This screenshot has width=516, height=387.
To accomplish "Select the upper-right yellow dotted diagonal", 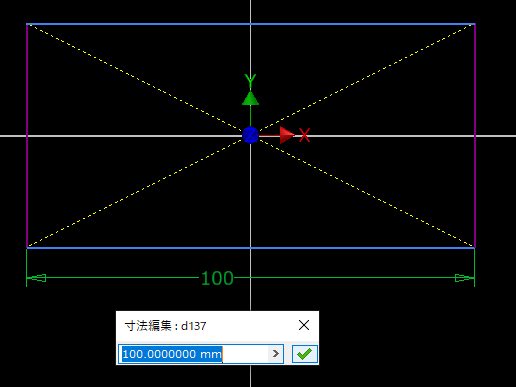I will pyautogui.click(x=367, y=77).
